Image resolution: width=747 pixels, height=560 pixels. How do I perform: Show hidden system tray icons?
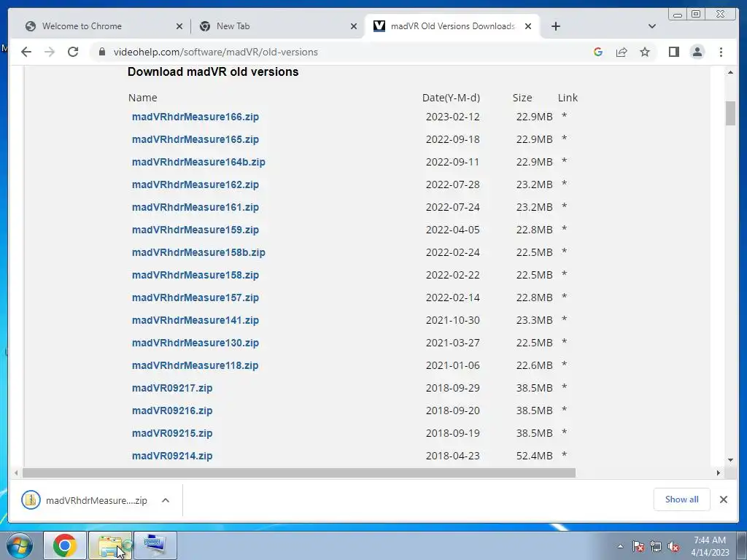(620, 547)
